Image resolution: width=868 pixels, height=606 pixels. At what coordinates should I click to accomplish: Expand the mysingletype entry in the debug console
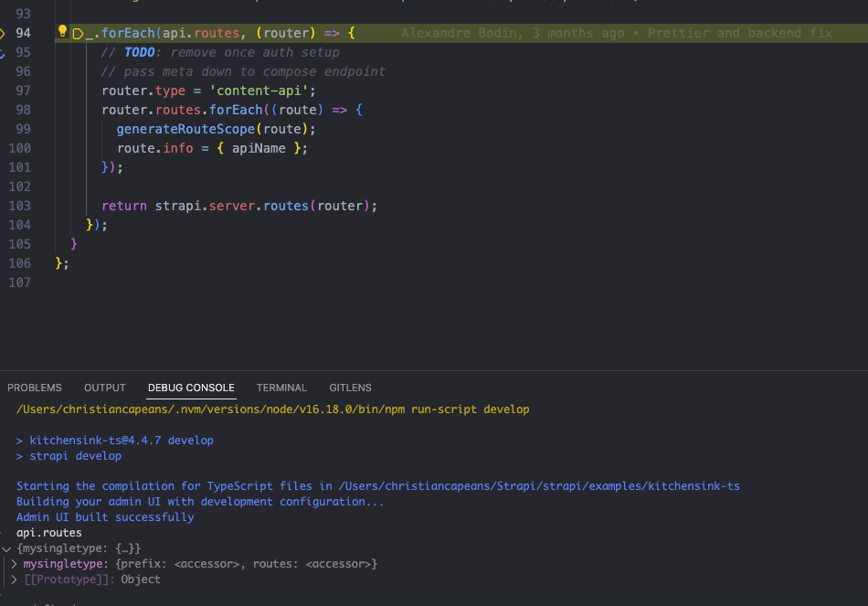[13, 564]
